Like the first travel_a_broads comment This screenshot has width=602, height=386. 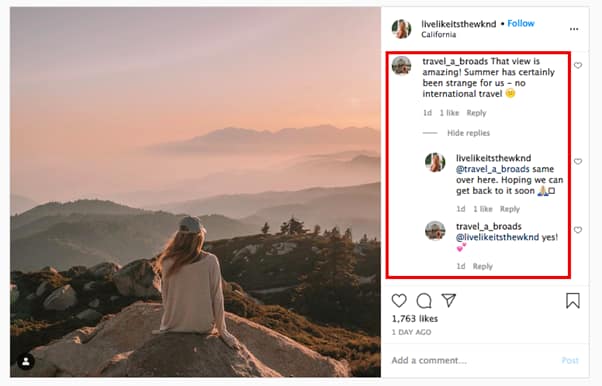click(x=578, y=66)
